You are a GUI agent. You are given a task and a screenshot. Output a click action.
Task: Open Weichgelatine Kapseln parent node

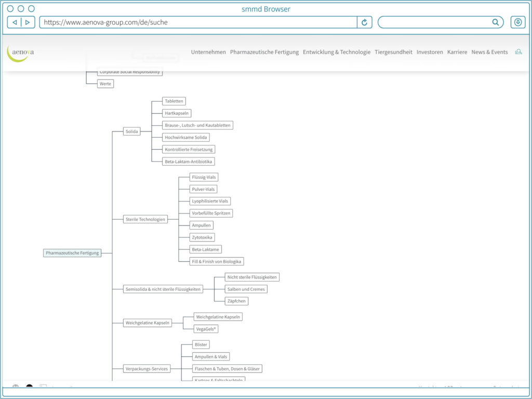[x=147, y=323]
